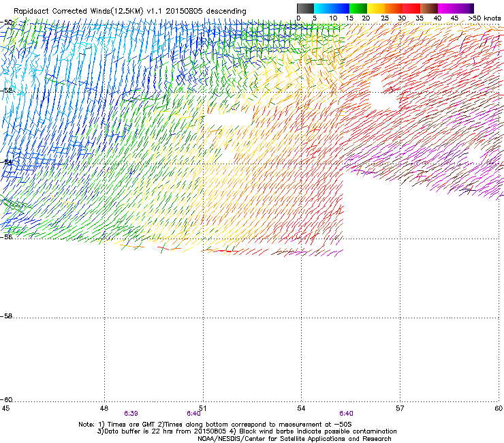Click the '6:40' time label between 54 and 57
504x443 pixels.
tap(346, 414)
